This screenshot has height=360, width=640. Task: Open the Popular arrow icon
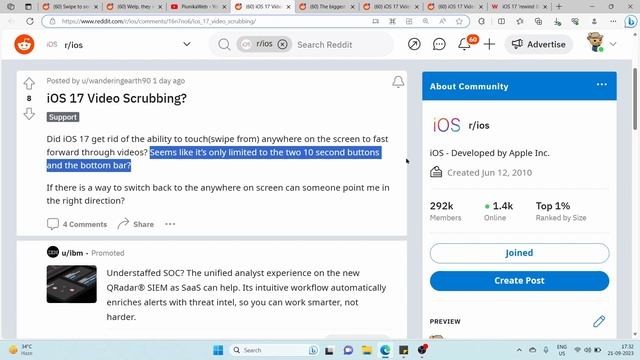tap(414, 44)
